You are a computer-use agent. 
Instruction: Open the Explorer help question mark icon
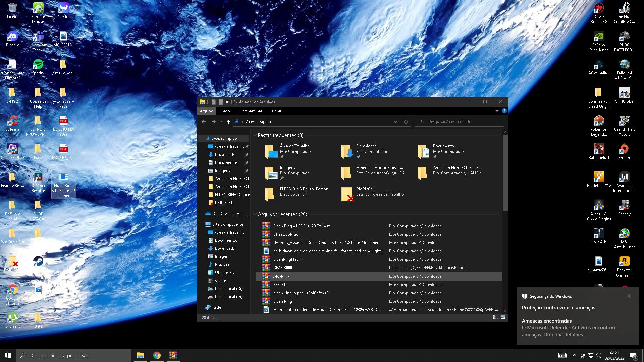click(504, 111)
